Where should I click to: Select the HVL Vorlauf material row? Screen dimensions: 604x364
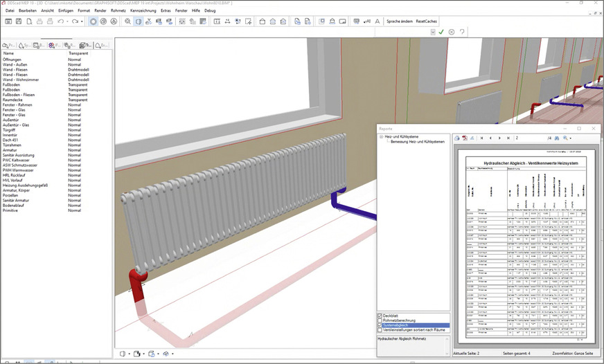point(14,179)
